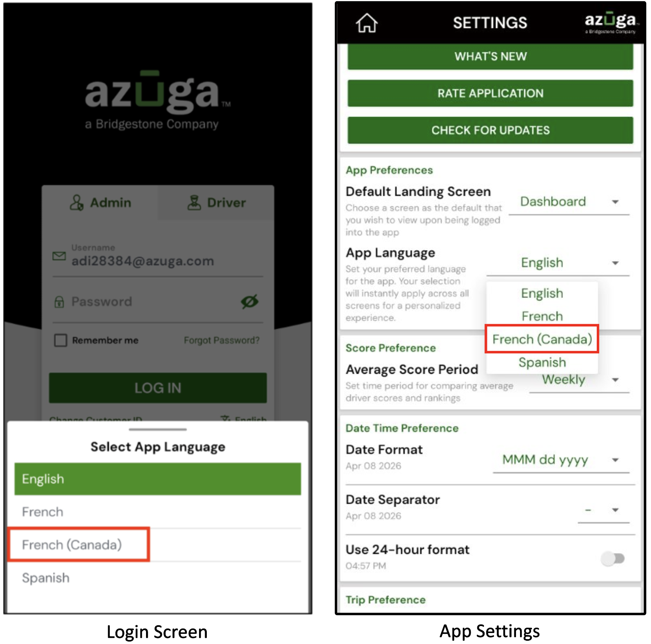Enable the Use 24-hour format switch
Viewport: 651px width, 644px height.
pos(613,558)
